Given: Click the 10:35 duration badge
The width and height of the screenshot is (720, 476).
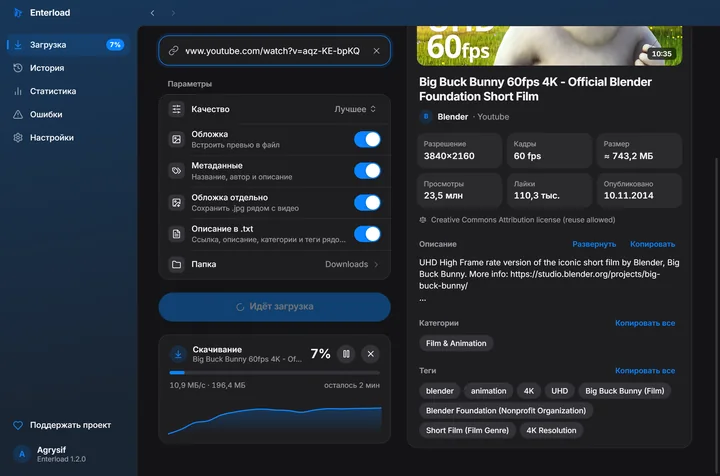Looking at the screenshot, I should (661, 54).
